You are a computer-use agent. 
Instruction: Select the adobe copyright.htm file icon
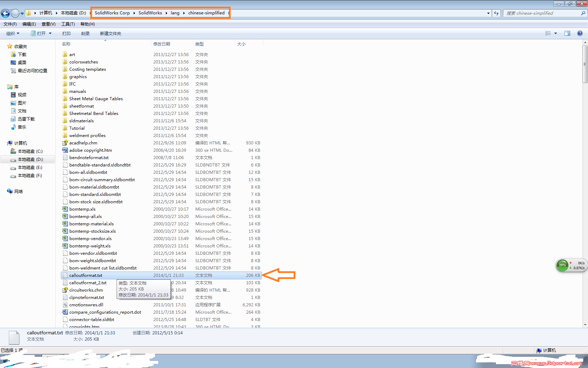[x=65, y=150]
